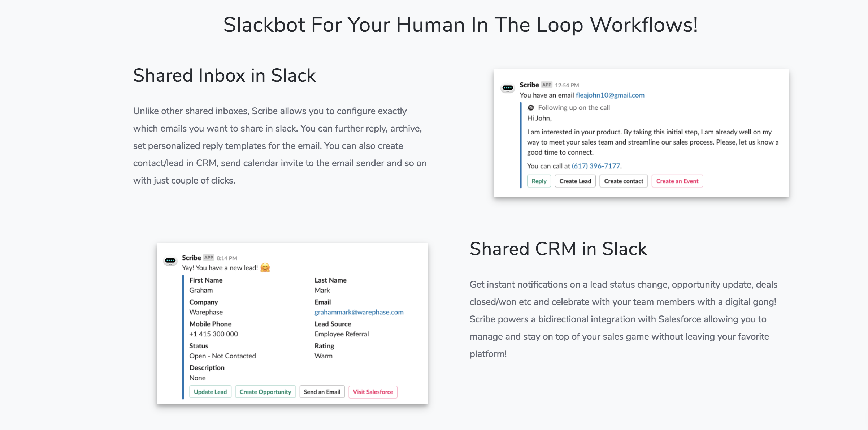The image size is (868, 430).
Task: Click the (617) 396-7177 phone link
Action: 596,166
